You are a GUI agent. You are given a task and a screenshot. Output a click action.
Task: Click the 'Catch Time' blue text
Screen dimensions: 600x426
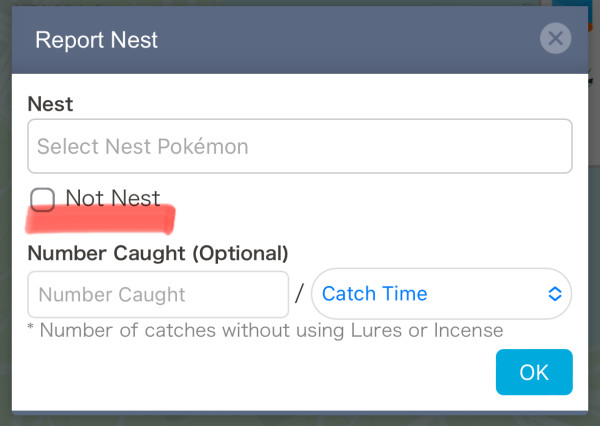(374, 294)
